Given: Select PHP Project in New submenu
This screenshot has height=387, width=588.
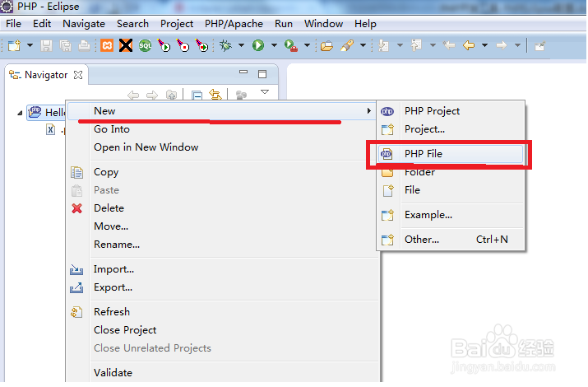Looking at the screenshot, I should (x=432, y=111).
